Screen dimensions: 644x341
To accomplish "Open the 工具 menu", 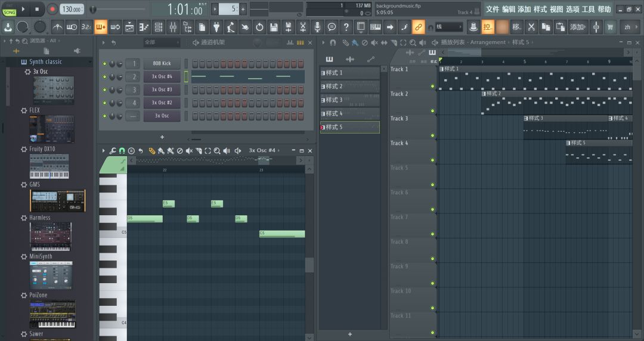I will click(x=589, y=9).
